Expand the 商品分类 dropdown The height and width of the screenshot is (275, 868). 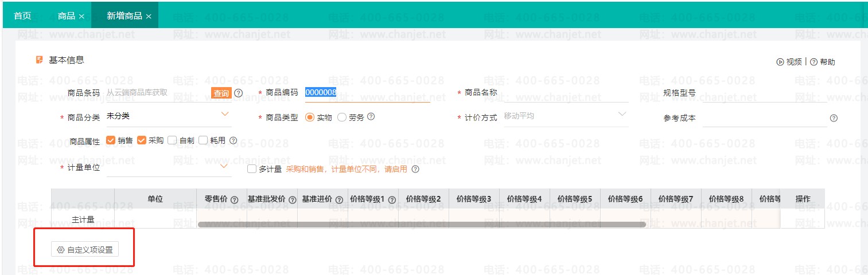pyautogui.click(x=225, y=114)
